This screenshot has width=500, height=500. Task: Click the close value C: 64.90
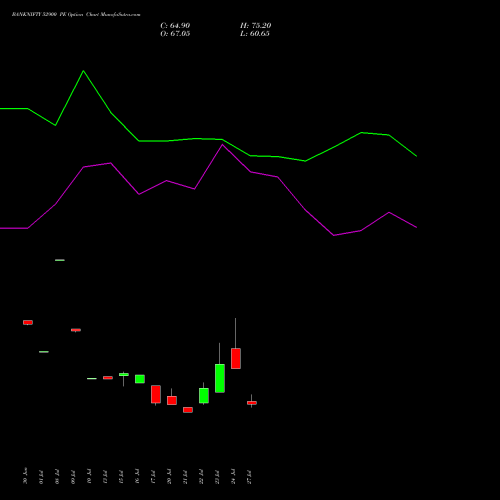[x=175, y=26]
